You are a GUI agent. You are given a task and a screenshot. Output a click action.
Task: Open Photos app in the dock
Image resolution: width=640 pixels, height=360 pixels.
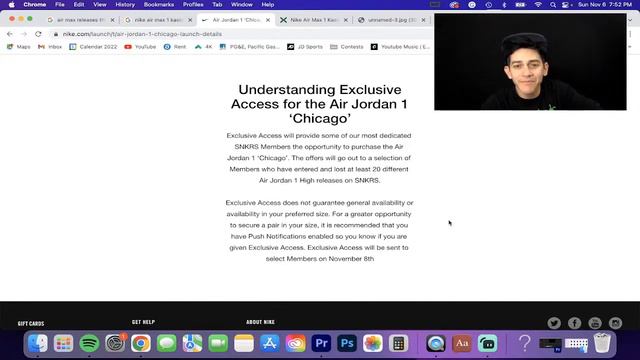[x=373, y=343]
